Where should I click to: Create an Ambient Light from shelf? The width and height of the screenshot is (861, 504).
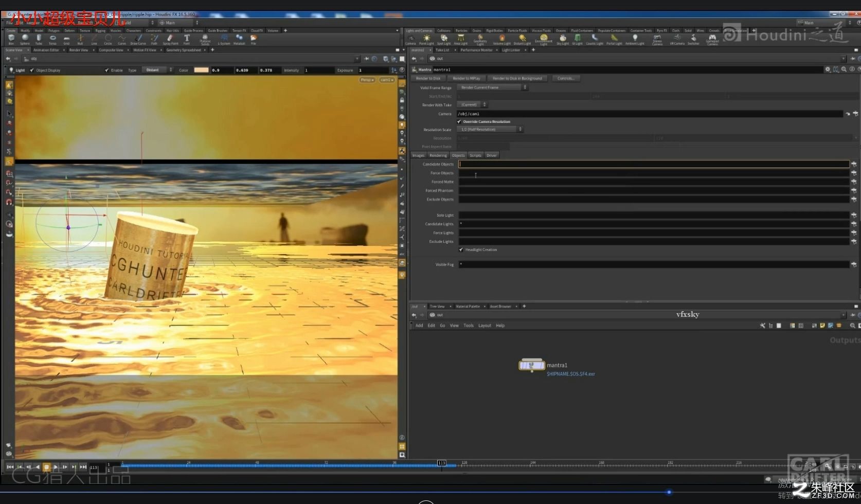[x=635, y=40]
